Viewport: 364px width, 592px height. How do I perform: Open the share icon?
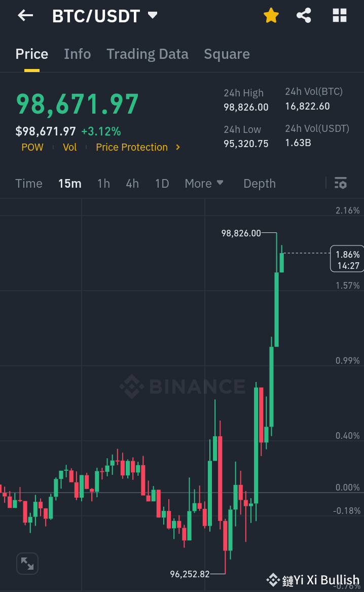(304, 15)
